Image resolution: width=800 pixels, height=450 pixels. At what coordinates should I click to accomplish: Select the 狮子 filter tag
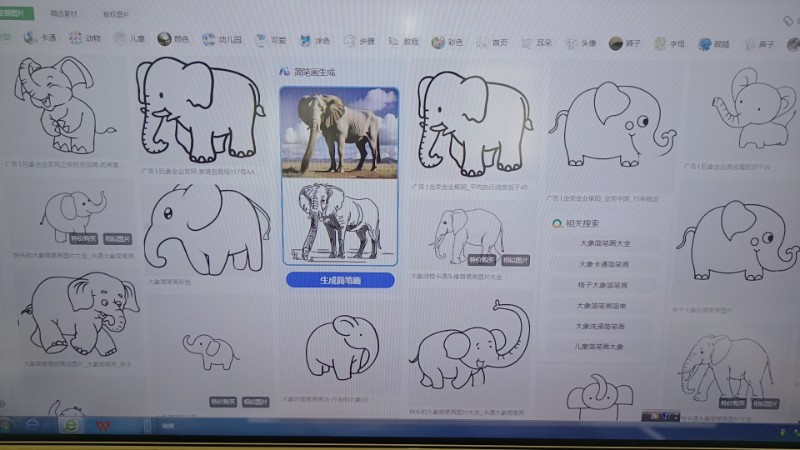click(625, 43)
